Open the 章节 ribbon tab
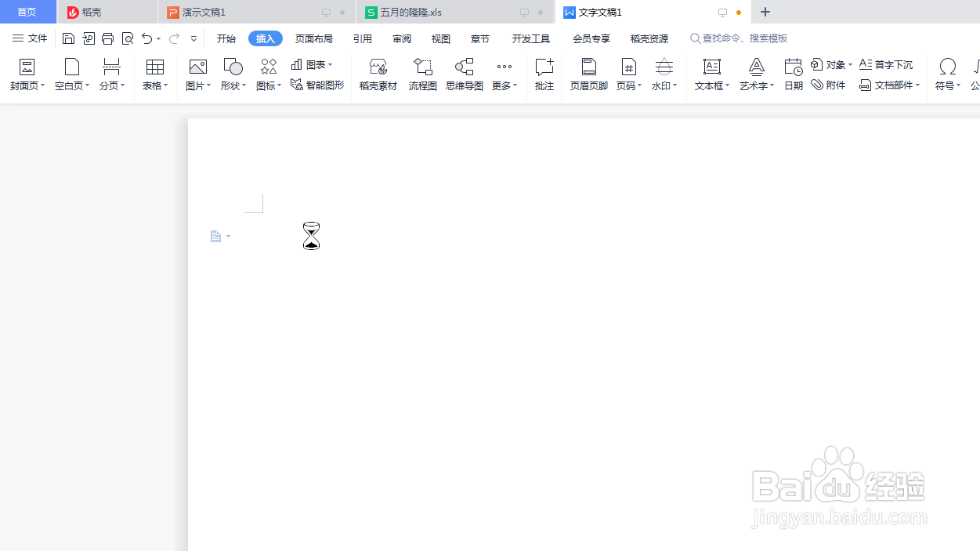The width and height of the screenshot is (980, 551). [x=480, y=38]
